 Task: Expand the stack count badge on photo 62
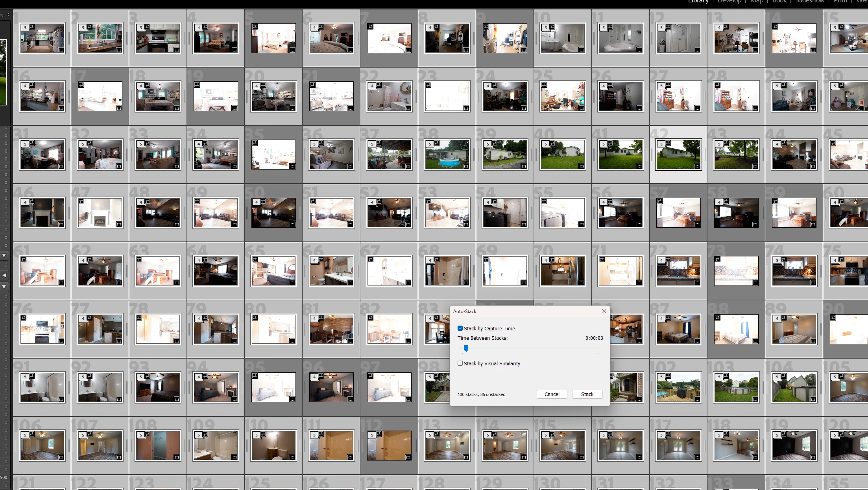pos(83,260)
